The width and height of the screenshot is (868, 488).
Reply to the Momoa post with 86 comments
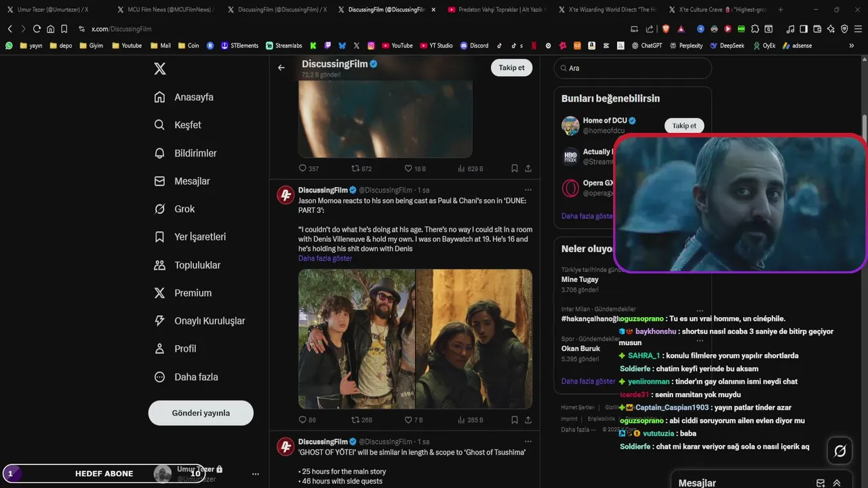pyautogui.click(x=307, y=420)
